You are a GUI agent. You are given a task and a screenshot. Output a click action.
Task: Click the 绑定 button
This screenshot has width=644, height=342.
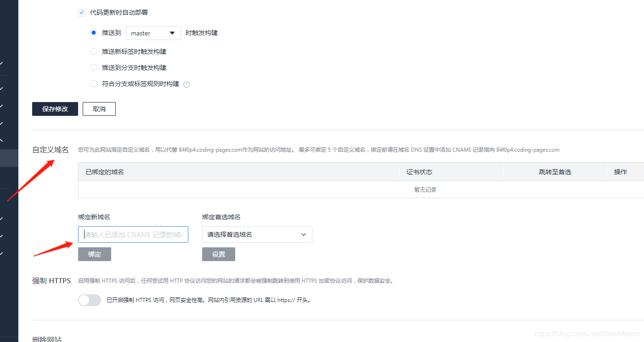click(x=95, y=254)
